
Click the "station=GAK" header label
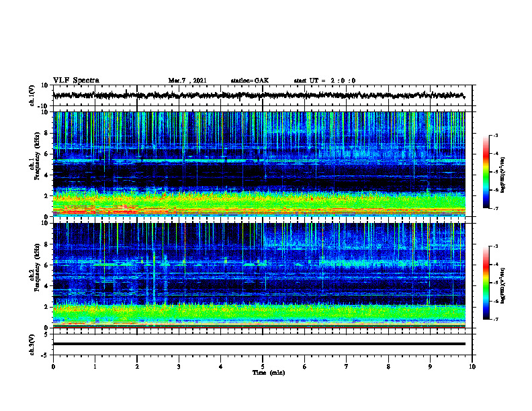point(250,81)
